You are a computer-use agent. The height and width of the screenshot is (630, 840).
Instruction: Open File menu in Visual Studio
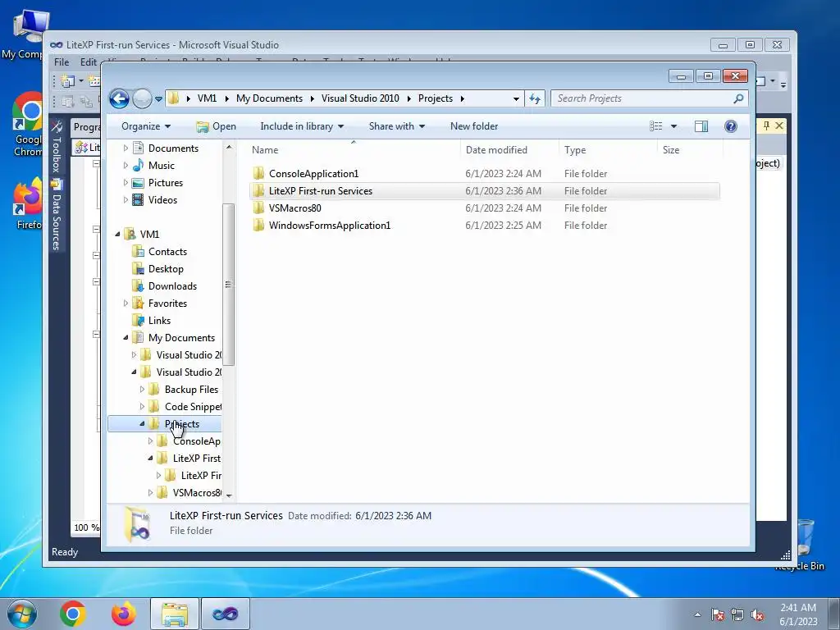(62, 62)
